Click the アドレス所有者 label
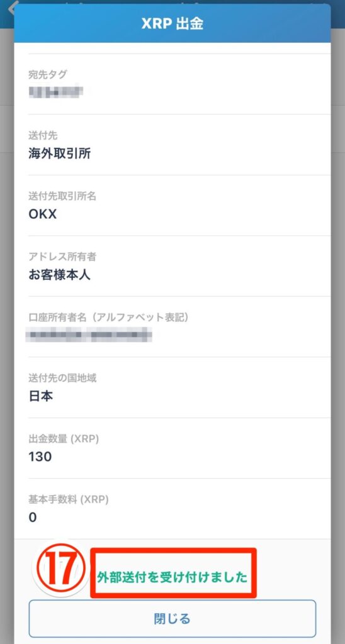 [62, 257]
